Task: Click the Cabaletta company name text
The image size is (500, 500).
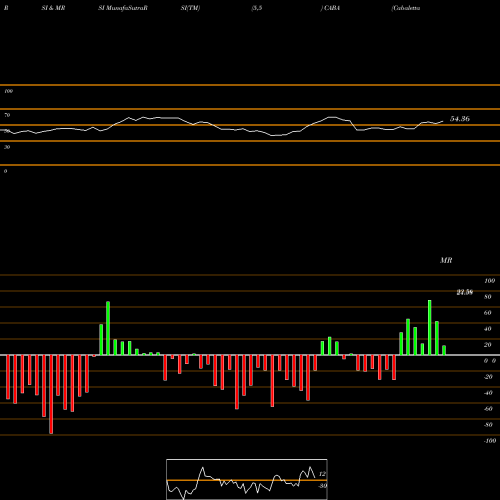Action: point(406,8)
